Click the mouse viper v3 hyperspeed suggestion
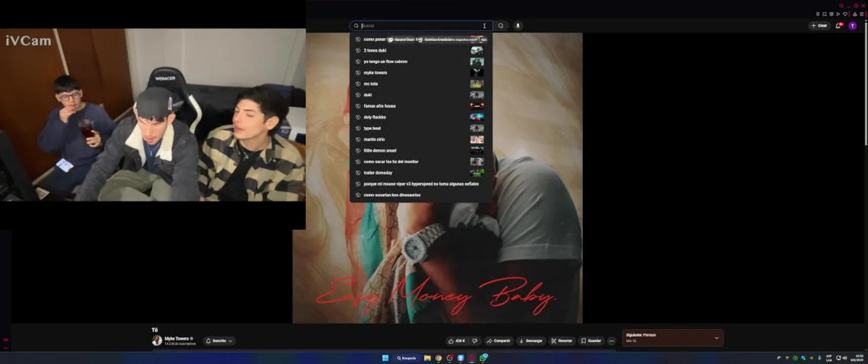 point(421,184)
